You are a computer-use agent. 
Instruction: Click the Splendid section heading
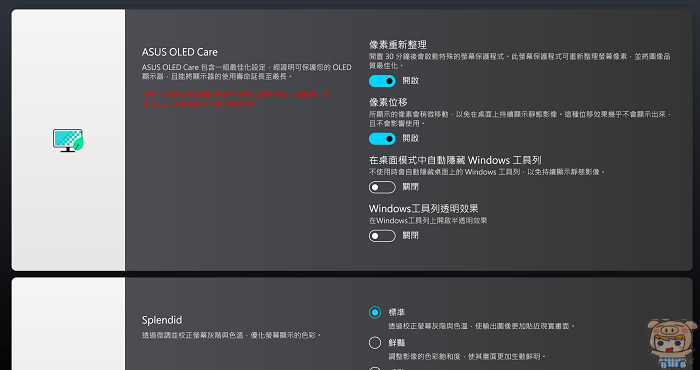(162, 320)
